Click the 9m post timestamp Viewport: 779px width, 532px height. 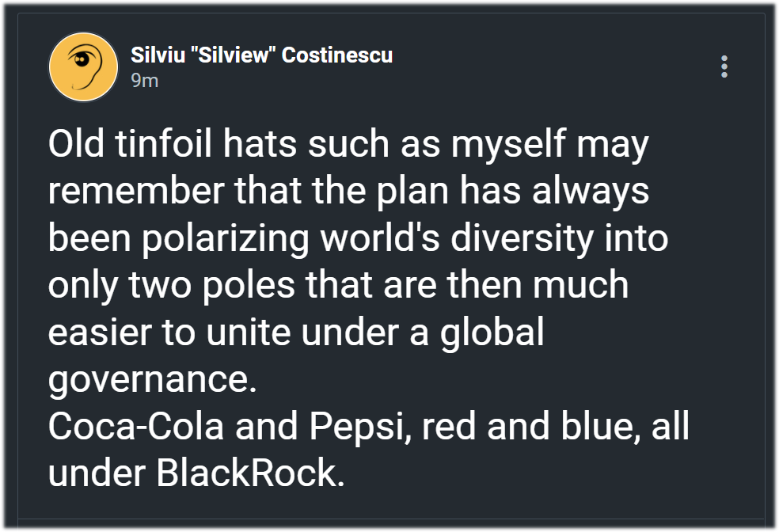coord(144,81)
